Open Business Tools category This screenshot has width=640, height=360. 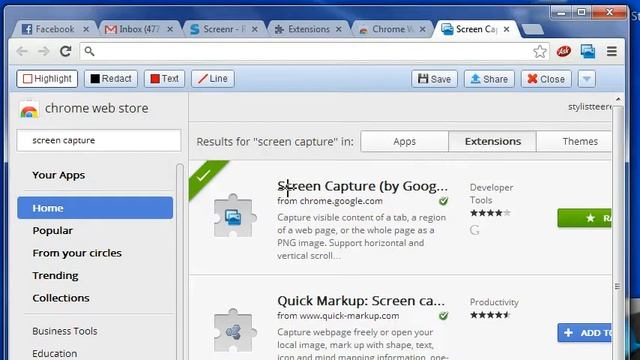tap(65, 331)
